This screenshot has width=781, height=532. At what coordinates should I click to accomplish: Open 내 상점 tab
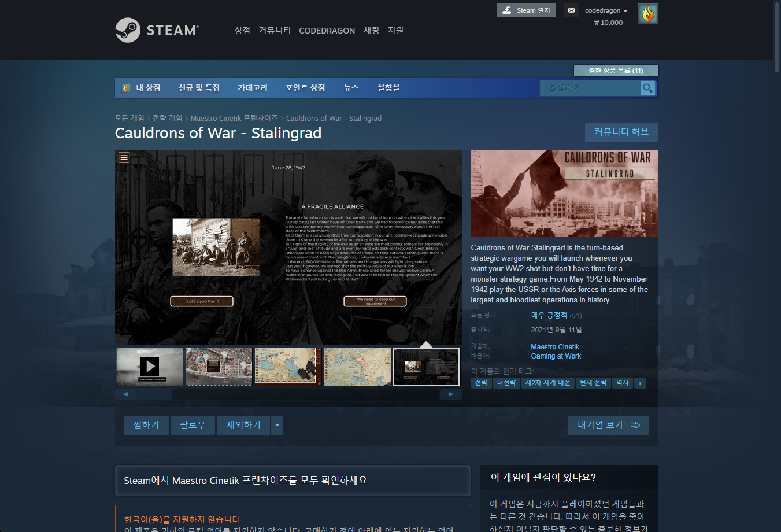[x=148, y=88]
